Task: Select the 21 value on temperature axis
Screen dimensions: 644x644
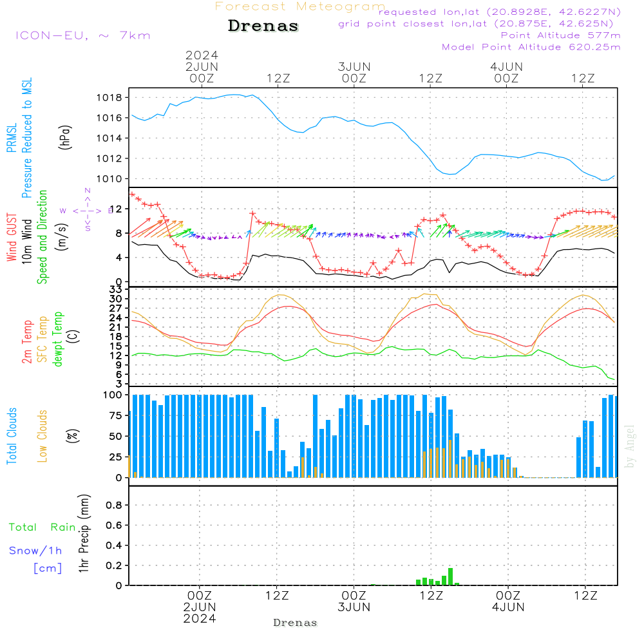Action: coord(115,327)
